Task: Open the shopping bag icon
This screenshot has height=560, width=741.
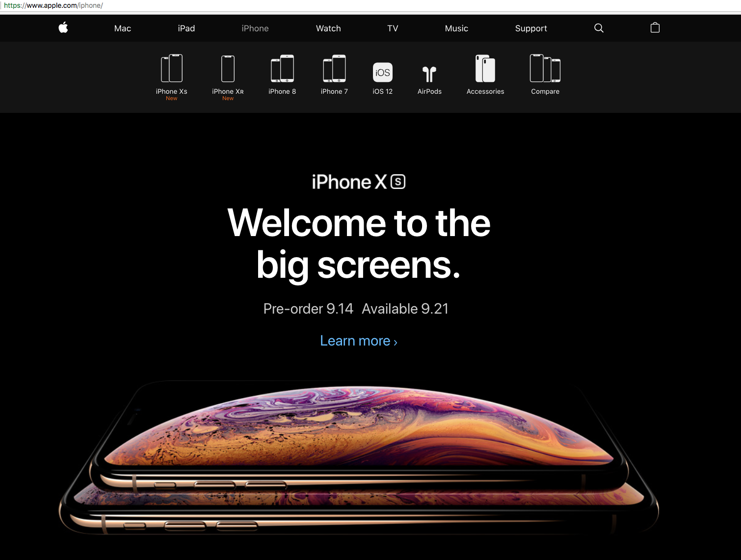Action: (x=655, y=27)
